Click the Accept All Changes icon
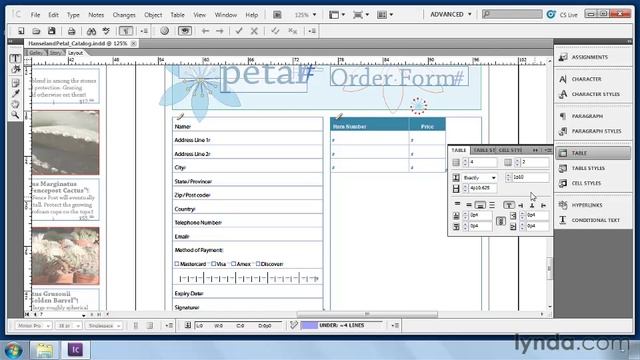Viewport: 640px width, 360px height. (275, 31)
